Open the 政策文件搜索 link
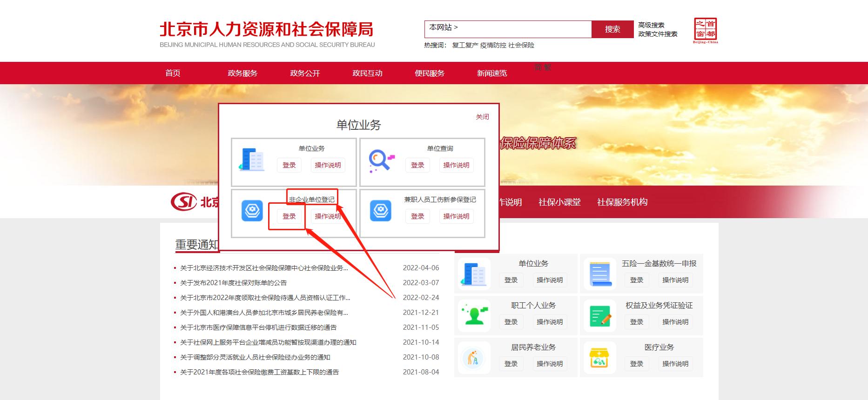 click(658, 34)
